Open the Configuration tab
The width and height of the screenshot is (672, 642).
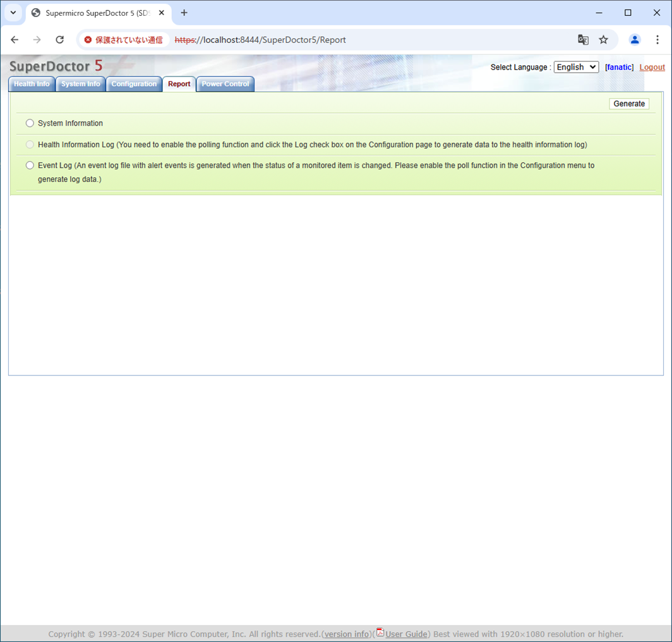pos(134,84)
